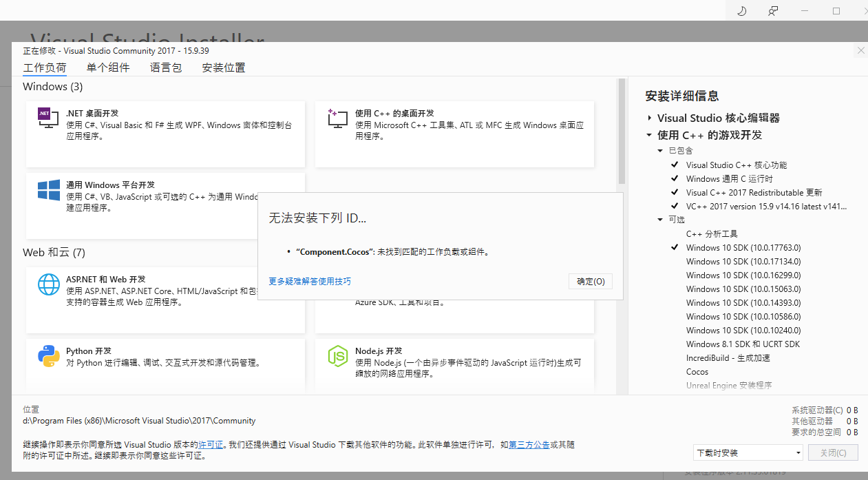The width and height of the screenshot is (868, 480).
Task: Click Visual C++ 2017 Redistributable 更新 row
Action: [x=754, y=192]
